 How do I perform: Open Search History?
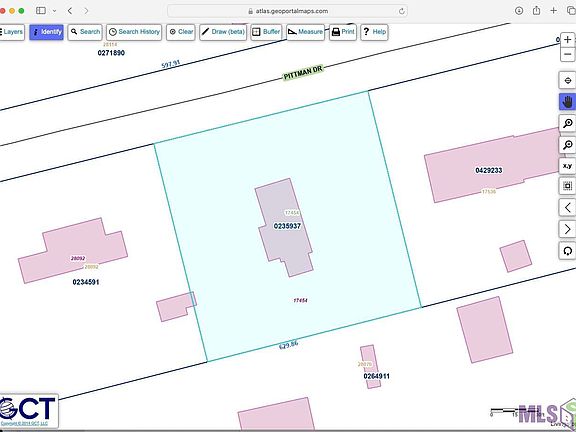(134, 32)
